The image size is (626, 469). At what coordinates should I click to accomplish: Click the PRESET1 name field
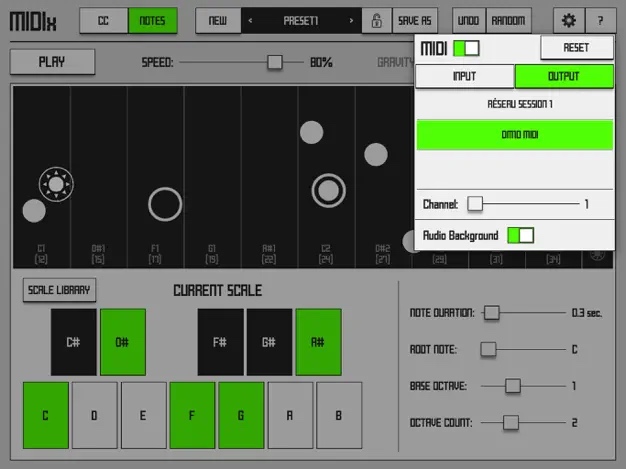click(301, 20)
